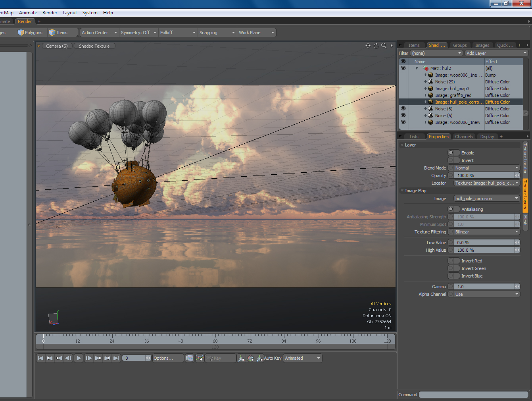Open the Add Layer dropdown
The width and height of the screenshot is (532, 401).
(x=496, y=53)
